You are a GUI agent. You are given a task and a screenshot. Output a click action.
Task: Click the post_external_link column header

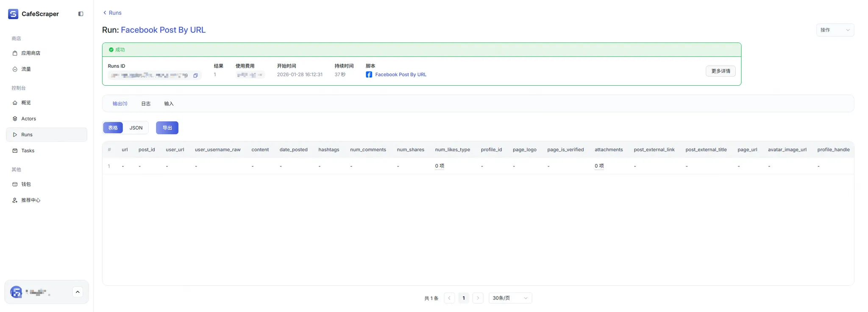tap(654, 150)
